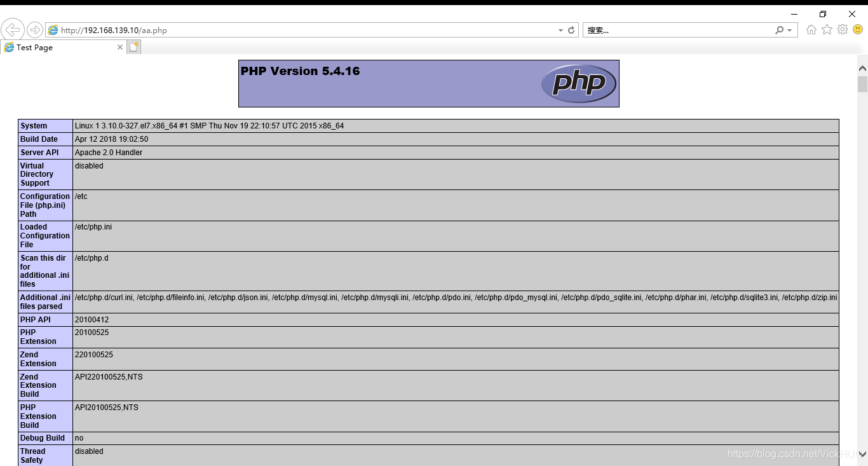Image resolution: width=868 pixels, height=466 pixels.
Task: Click the 'System' row label
Action: [34, 126]
